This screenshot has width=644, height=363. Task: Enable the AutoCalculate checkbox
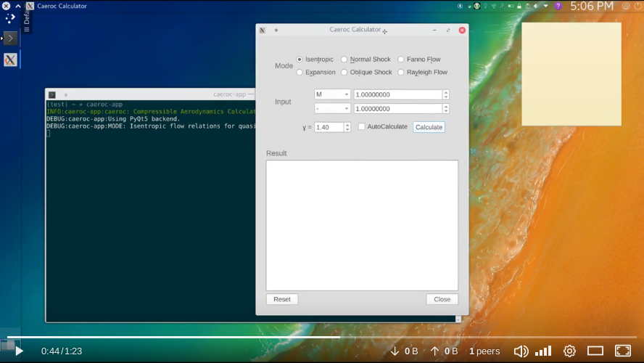click(x=361, y=126)
